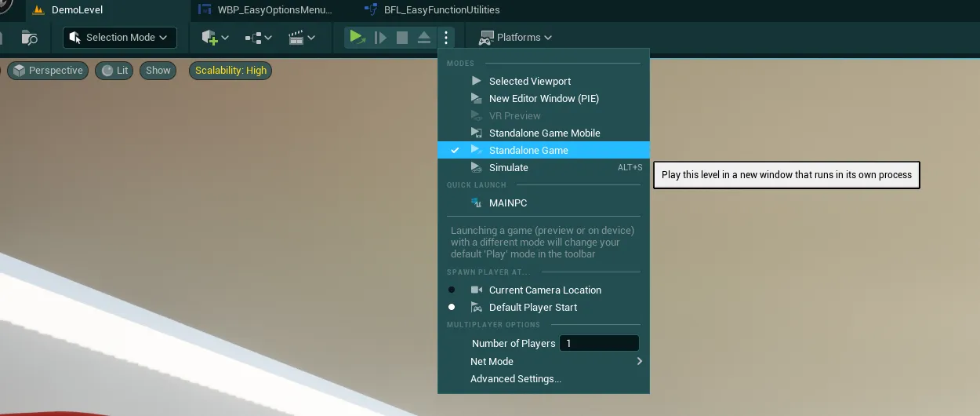
Task: Open the Perspective viewport menu
Action: (x=48, y=71)
